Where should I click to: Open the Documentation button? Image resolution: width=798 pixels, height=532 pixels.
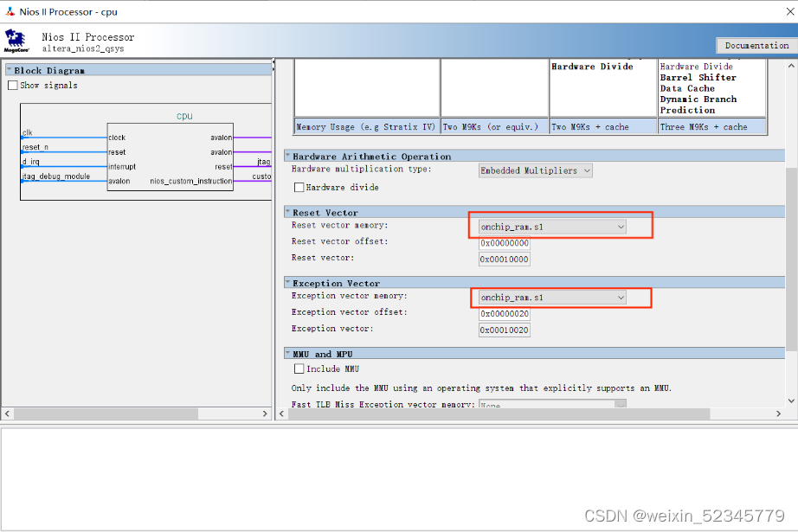(756, 45)
